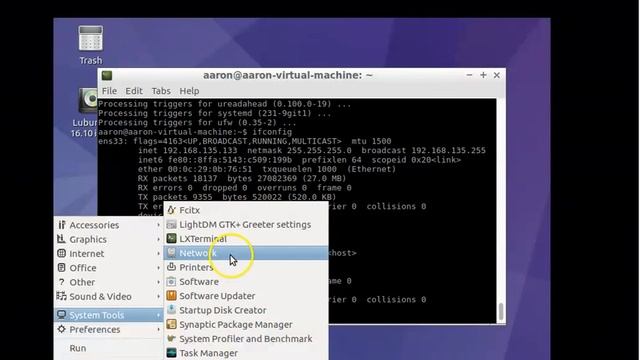
Task: Open System Profiler and Benchmark entry
Action: click(246, 339)
